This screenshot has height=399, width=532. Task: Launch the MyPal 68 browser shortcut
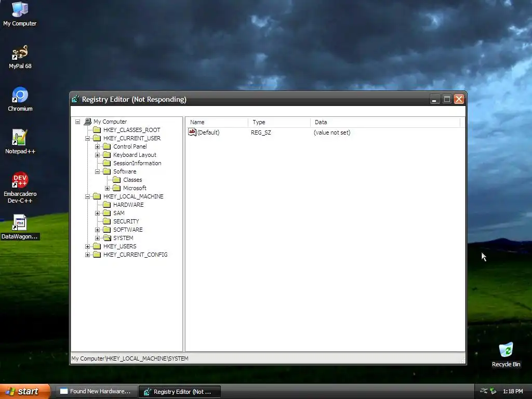[x=20, y=57]
